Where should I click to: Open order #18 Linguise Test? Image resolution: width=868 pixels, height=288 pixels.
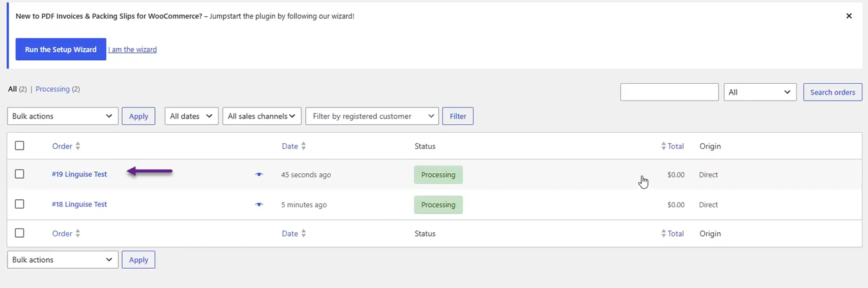pos(79,204)
